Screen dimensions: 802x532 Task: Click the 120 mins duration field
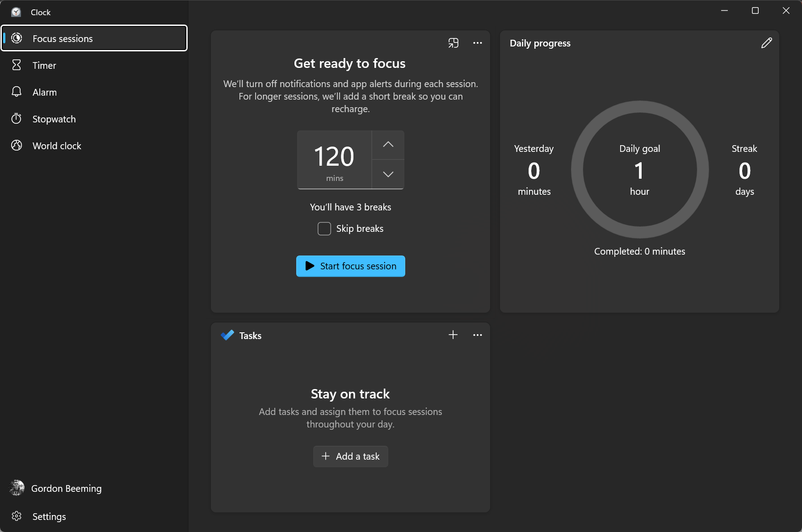click(334, 160)
